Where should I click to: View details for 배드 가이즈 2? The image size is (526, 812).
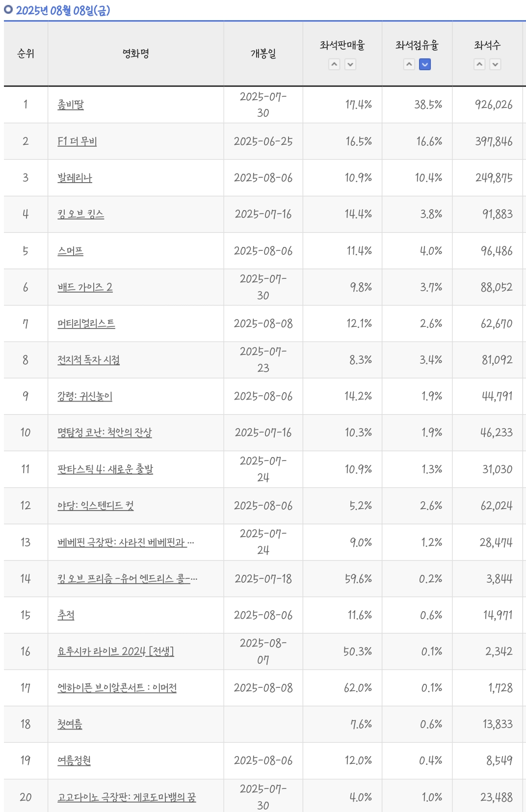(x=85, y=287)
